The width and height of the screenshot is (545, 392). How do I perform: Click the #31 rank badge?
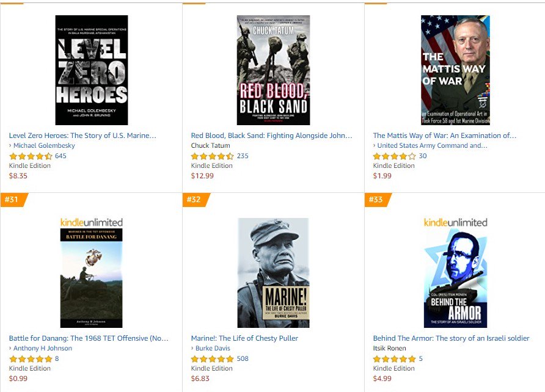pos(13,200)
